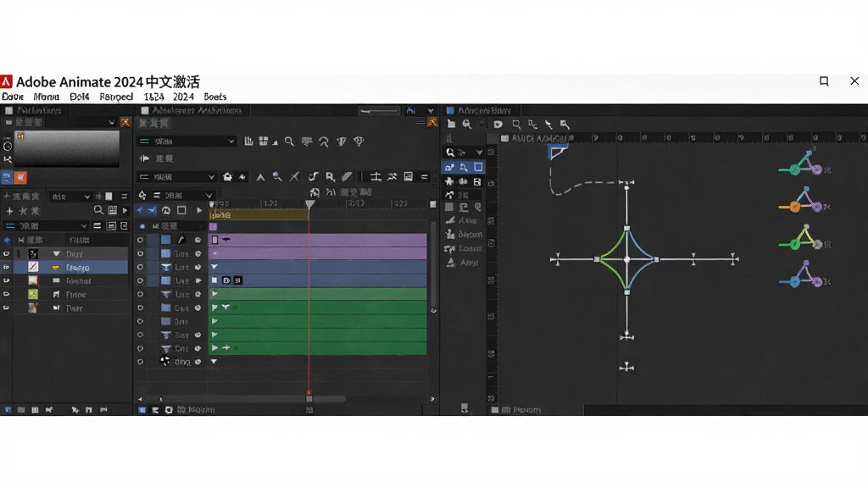Toggle visibility of the bottom dark timeline layer

[x=140, y=362]
